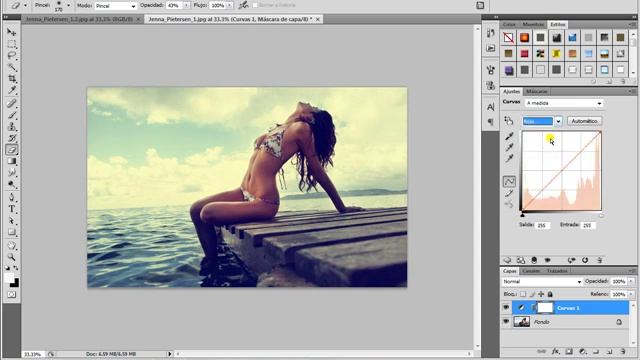Hide the Curvas 1 layer
Image resolution: width=640 pixels, height=360 pixels.
click(506, 308)
